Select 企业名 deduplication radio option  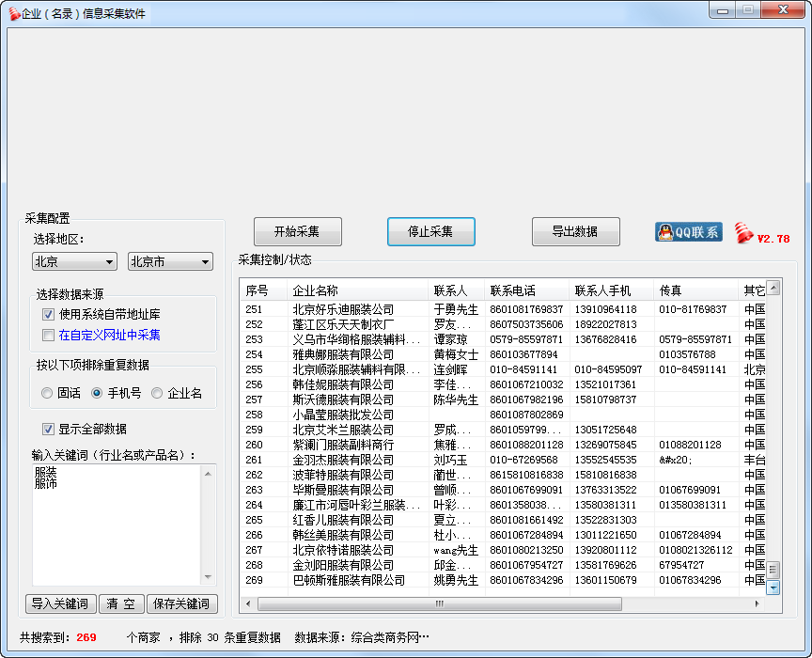tap(157, 393)
